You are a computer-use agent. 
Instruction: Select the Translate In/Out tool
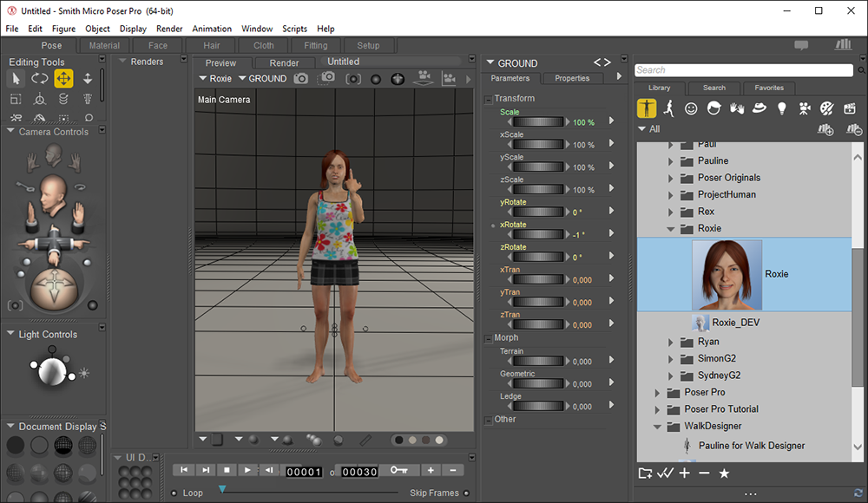click(88, 79)
